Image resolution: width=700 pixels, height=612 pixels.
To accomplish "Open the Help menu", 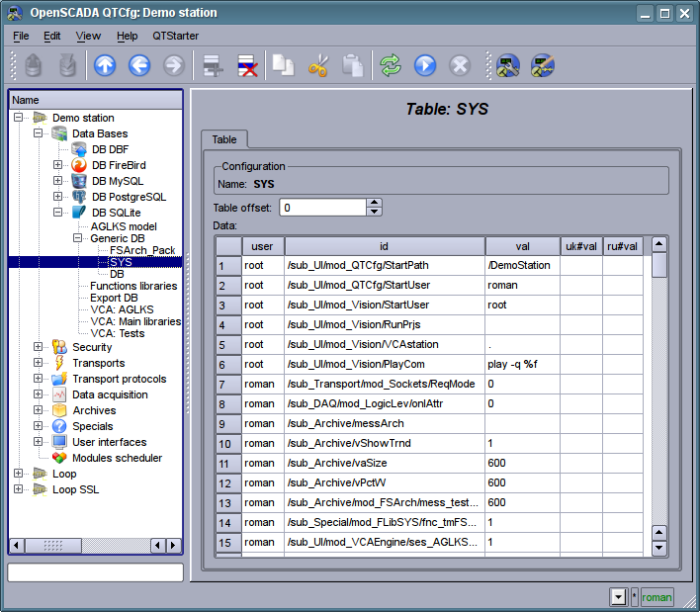I will (x=127, y=36).
